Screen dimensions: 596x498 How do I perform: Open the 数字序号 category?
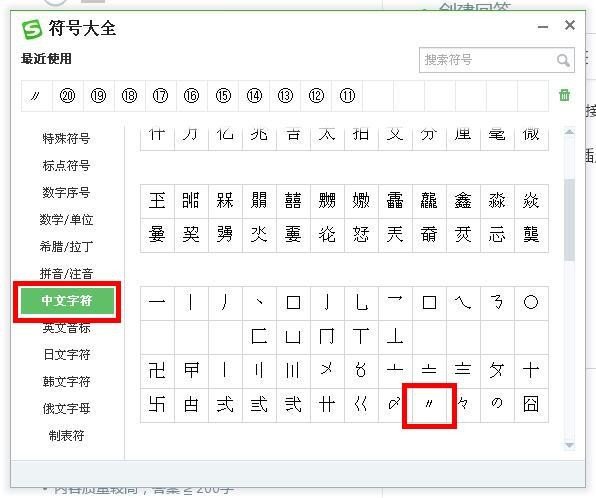pyautogui.click(x=66, y=192)
